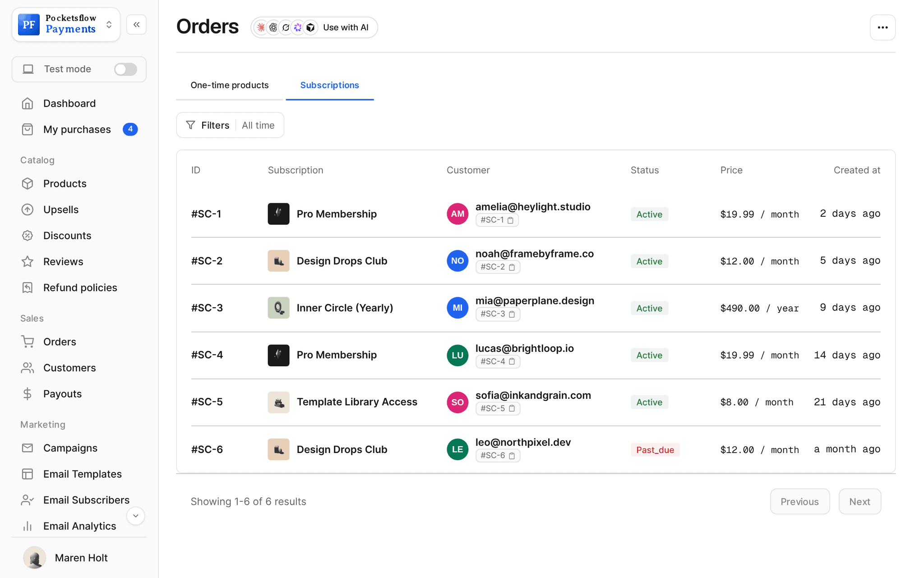Image resolution: width=924 pixels, height=578 pixels.
Task: Click the Customers people icon
Action: 28,368
